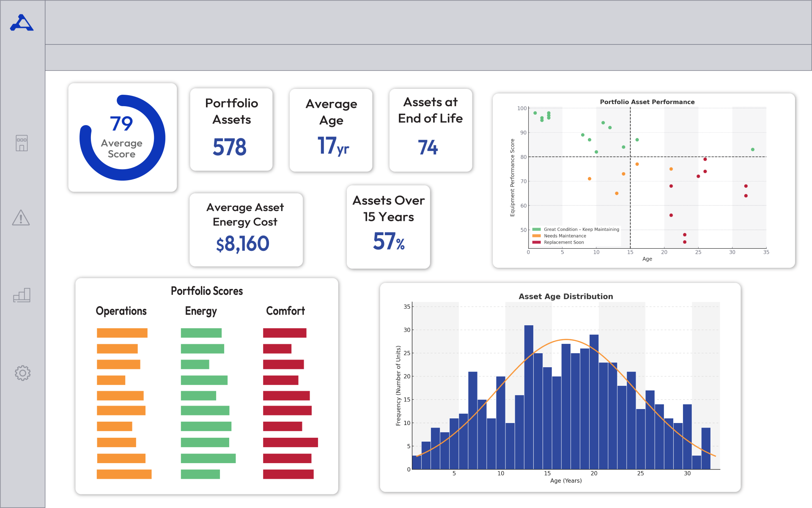This screenshot has width=812, height=508.
Task: Click the Operations column heading
Action: tap(121, 311)
